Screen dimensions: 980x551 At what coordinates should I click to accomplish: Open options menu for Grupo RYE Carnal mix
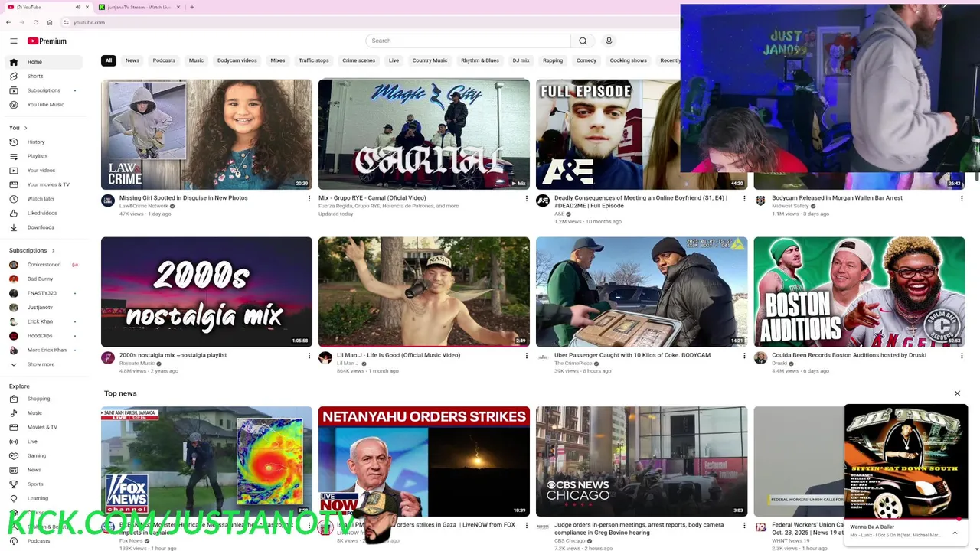click(527, 198)
